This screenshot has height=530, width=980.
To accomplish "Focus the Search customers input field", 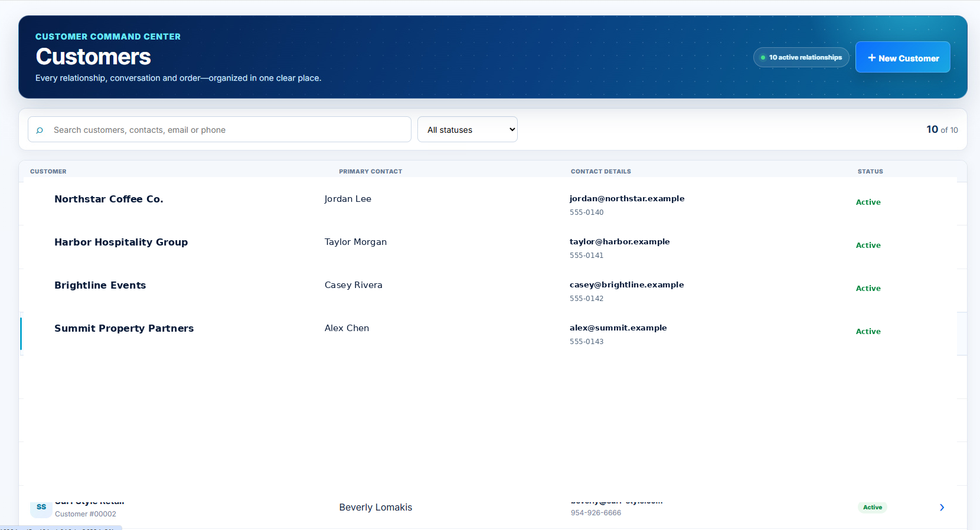I will pos(220,129).
